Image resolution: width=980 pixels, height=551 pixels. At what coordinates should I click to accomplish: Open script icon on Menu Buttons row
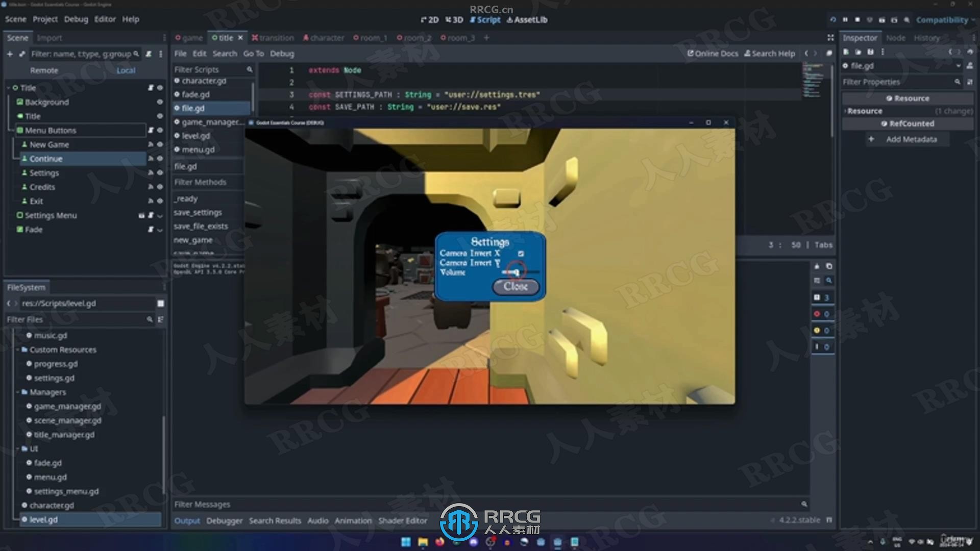coord(151,131)
